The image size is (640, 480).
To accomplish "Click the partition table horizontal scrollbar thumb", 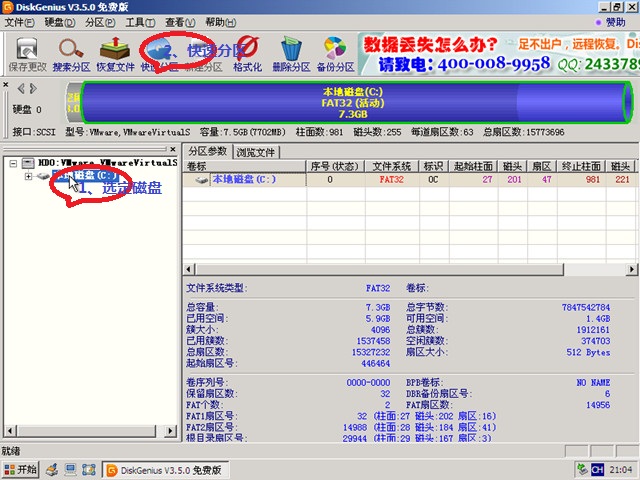I will [380, 269].
